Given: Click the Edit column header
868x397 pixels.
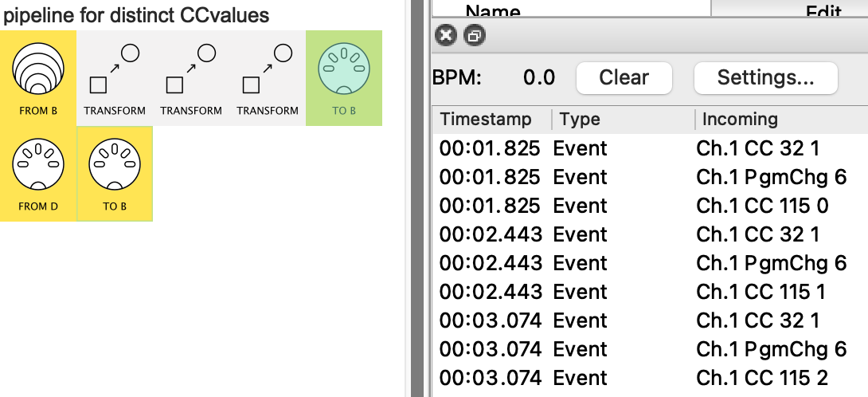Looking at the screenshot, I should [823, 11].
